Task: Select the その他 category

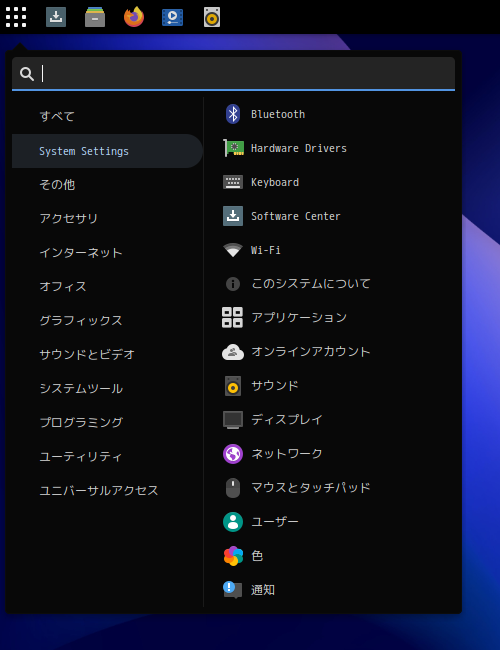Action: [x=107, y=184]
